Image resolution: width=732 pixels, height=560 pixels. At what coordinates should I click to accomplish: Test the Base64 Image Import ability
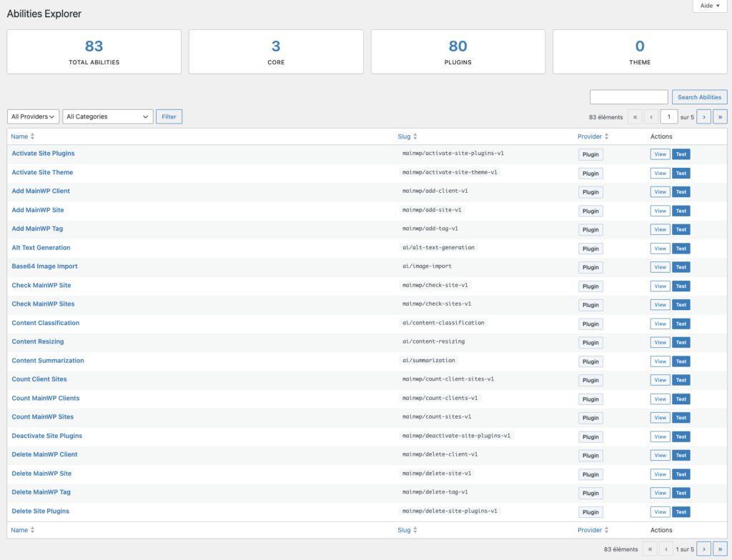click(681, 267)
